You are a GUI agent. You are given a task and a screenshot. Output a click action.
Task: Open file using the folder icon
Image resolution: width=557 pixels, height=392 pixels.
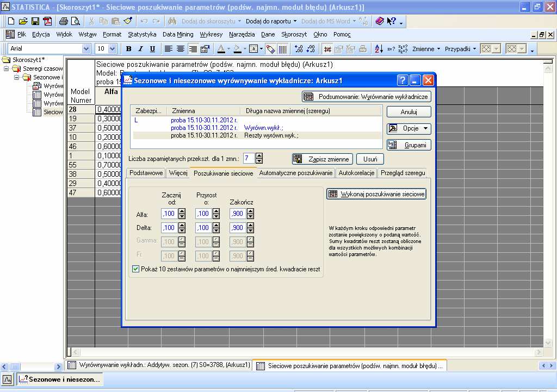(x=23, y=21)
